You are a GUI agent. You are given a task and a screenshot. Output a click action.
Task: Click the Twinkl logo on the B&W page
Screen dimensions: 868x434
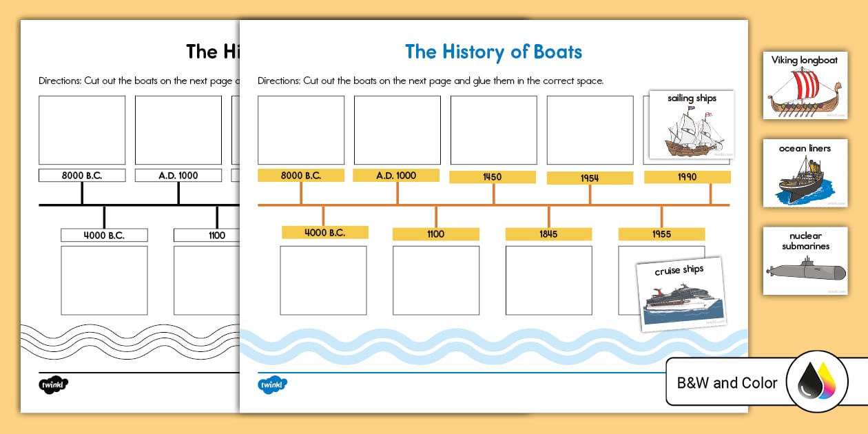(x=53, y=385)
